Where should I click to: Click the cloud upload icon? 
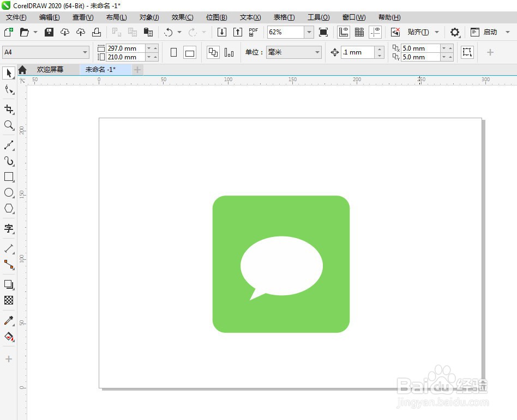81,32
